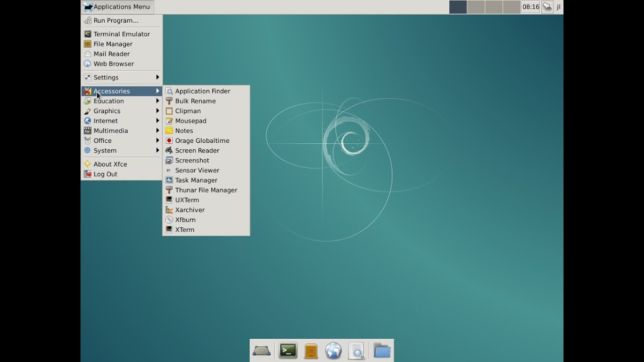Click the About Xfce star icon

click(88, 164)
